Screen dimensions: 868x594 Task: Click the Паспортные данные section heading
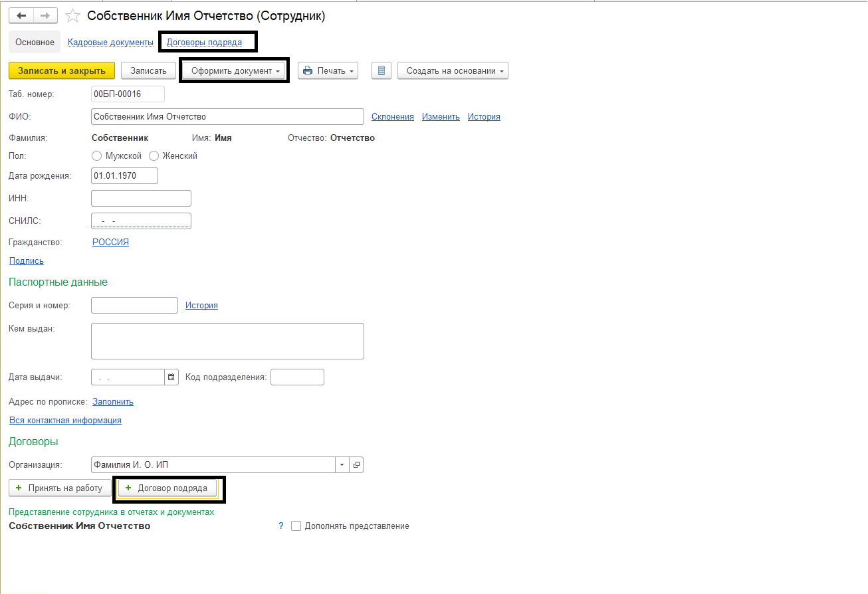58,282
